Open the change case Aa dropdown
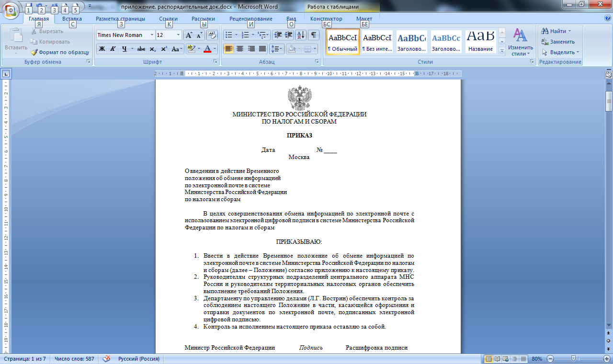 click(177, 49)
